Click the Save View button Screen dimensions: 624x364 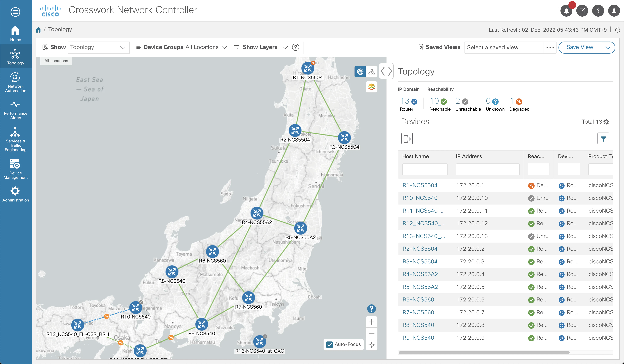point(580,47)
